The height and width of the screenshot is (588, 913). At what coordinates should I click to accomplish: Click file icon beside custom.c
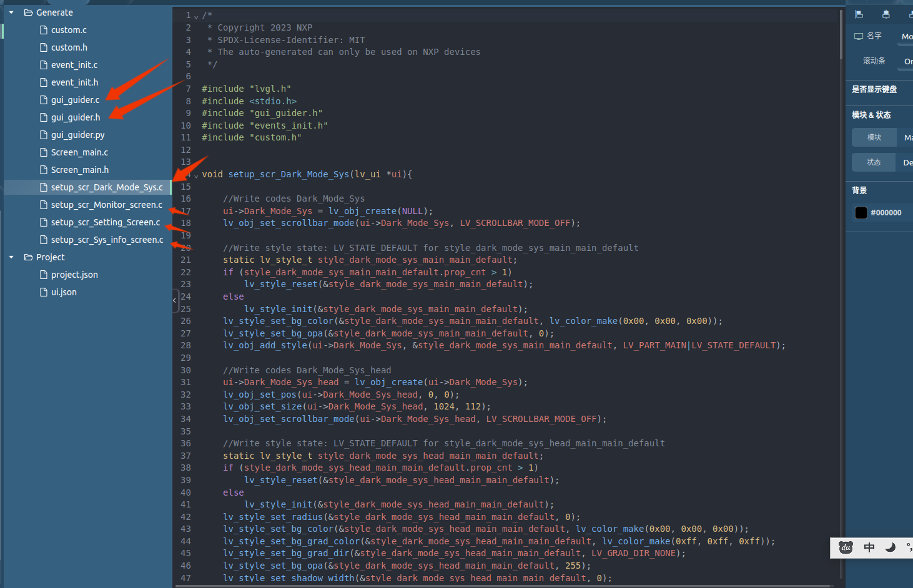pos(44,30)
